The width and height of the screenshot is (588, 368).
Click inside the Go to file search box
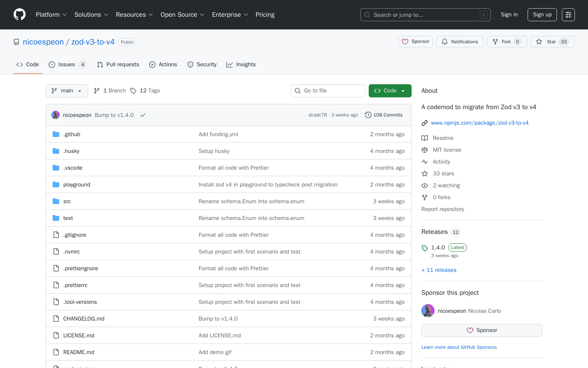coord(328,90)
